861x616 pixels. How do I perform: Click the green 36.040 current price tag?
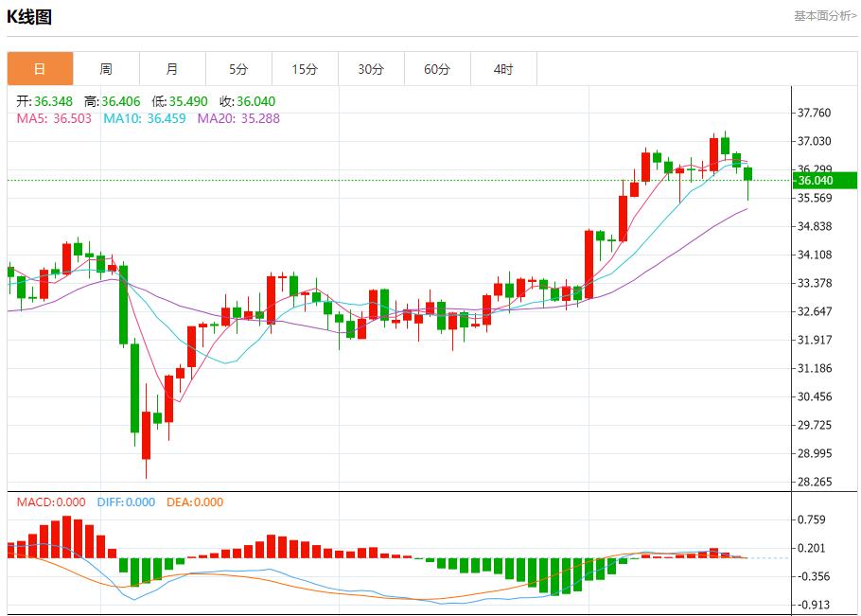825,181
